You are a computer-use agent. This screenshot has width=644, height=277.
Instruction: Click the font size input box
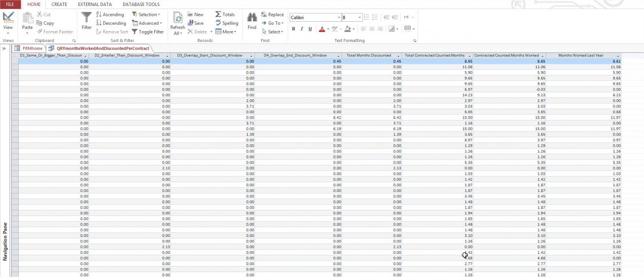coord(349,18)
